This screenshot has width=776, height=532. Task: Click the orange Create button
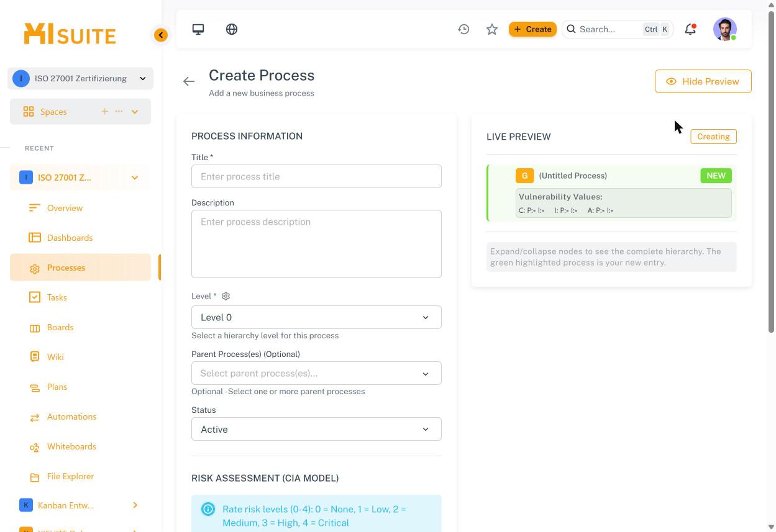[x=532, y=29]
